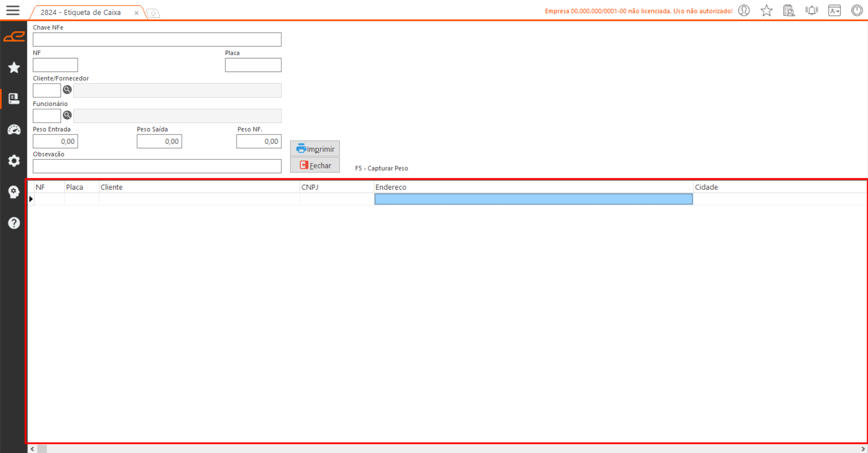Click the notifications bell icon
This screenshot has height=453, width=868.
pyautogui.click(x=811, y=10)
